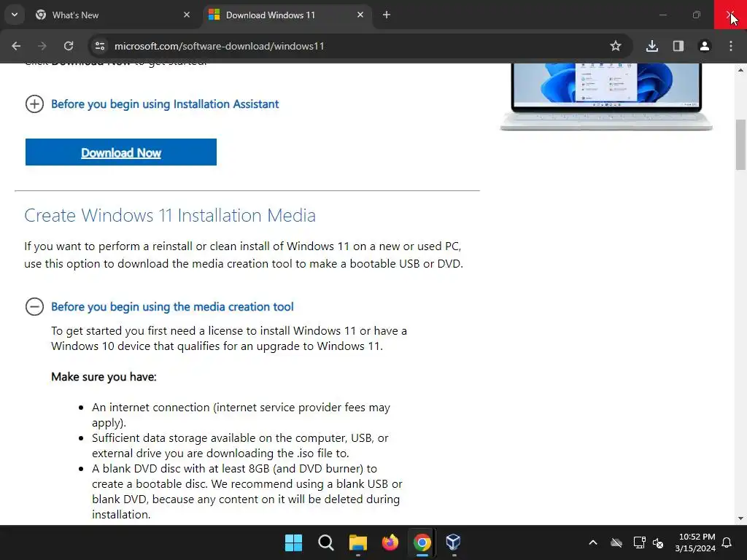Open the Windows Start menu
This screenshot has width=747, height=560.
point(293,542)
